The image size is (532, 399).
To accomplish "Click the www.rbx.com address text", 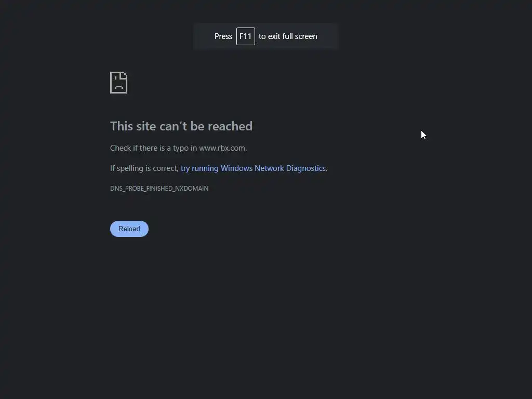I will tap(222, 148).
